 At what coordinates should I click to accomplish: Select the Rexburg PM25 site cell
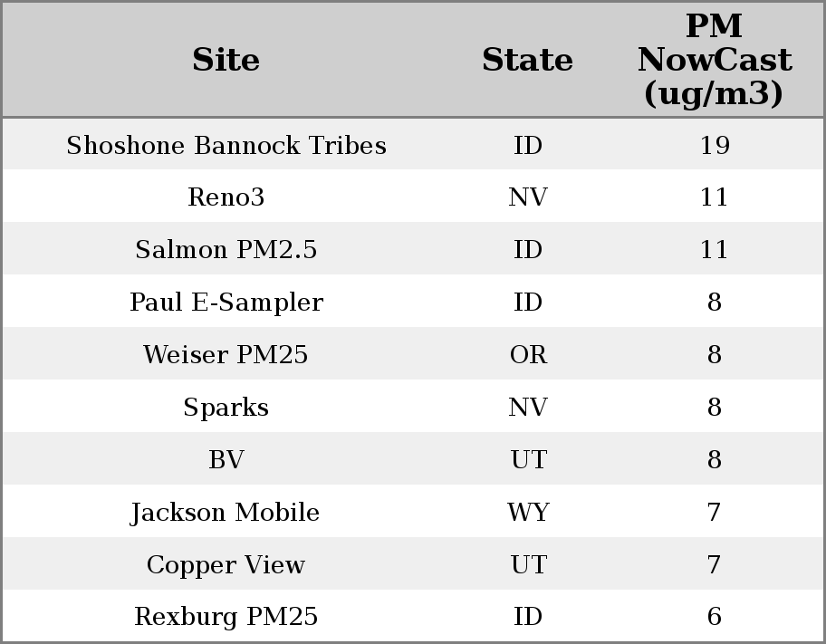pos(226,617)
